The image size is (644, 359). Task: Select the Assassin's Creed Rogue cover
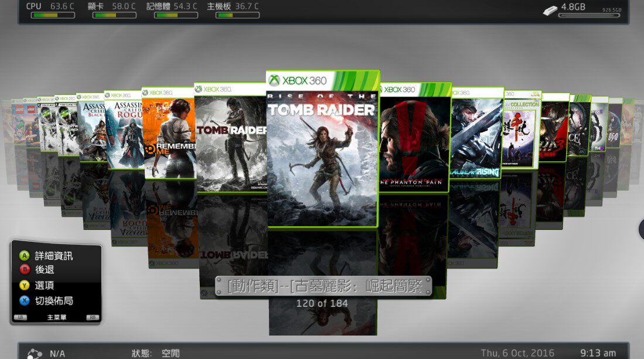click(x=124, y=130)
